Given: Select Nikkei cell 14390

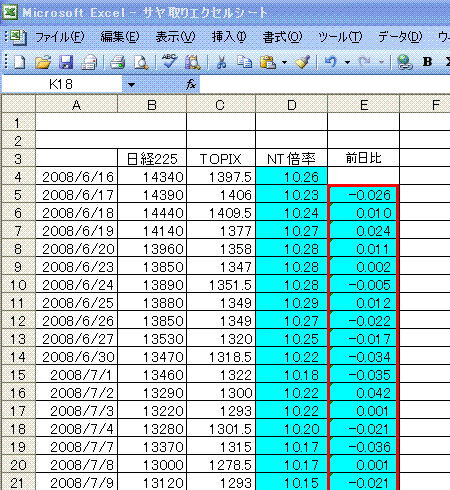Looking at the screenshot, I should click(152, 194).
